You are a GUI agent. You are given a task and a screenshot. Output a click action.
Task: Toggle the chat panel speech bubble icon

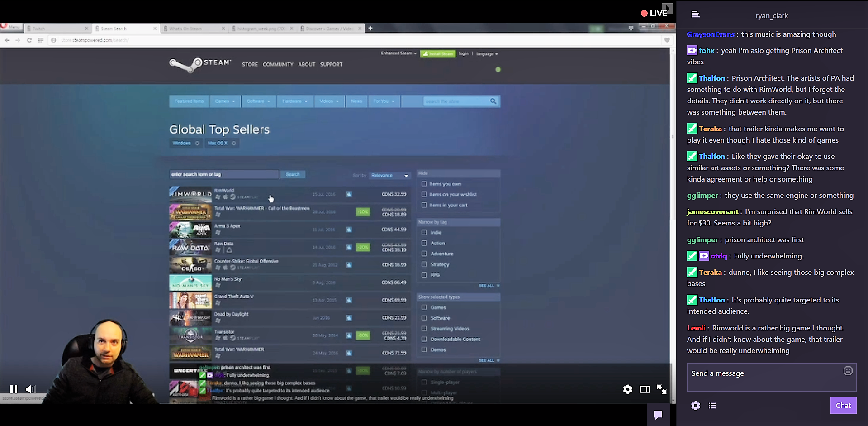click(x=658, y=414)
